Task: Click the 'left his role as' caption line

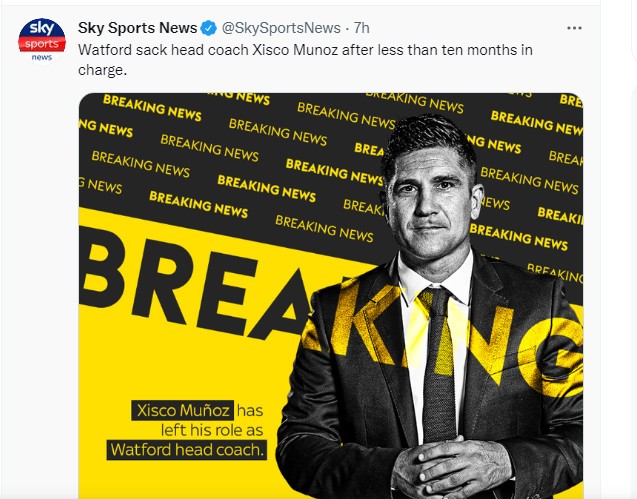Action: 212,430
